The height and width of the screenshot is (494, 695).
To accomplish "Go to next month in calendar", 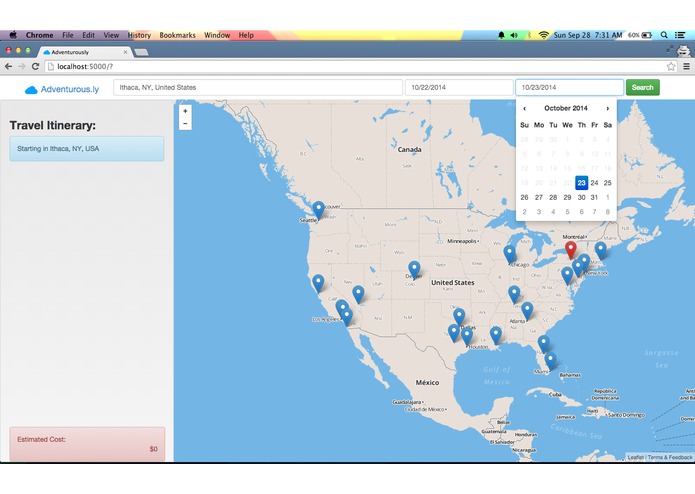I will [x=608, y=109].
